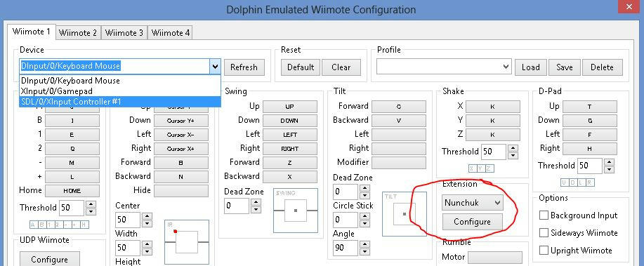
Task: Enable the Upright Wiimote checkbox
Action: coord(544,251)
